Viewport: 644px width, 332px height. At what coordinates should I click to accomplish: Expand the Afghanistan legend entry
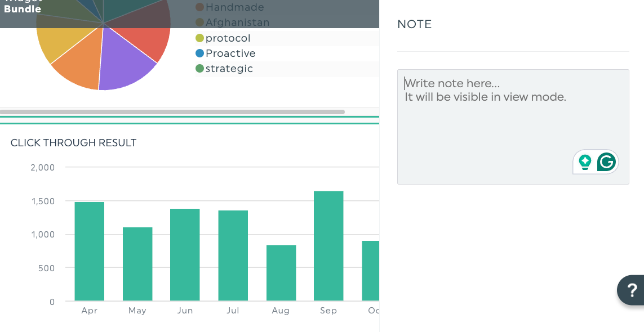(x=237, y=23)
